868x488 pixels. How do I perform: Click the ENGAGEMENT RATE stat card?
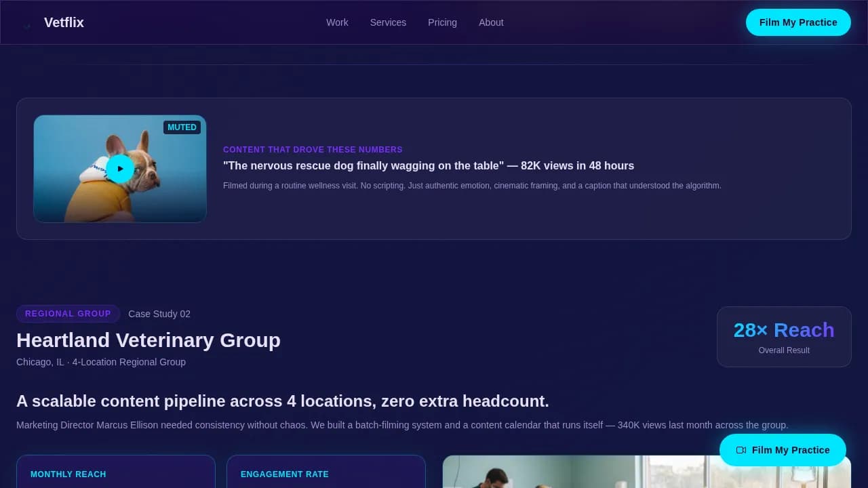point(326,474)
